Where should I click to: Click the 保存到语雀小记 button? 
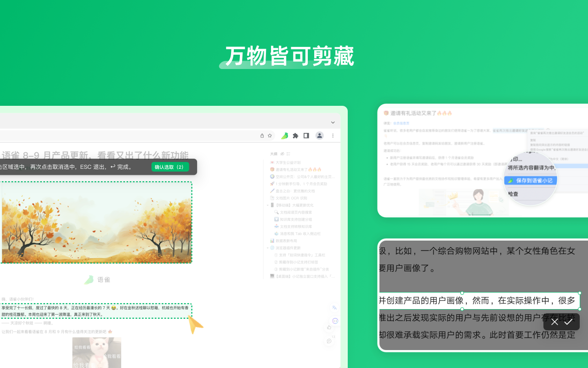pyautogui.click(x=531, y=180)
